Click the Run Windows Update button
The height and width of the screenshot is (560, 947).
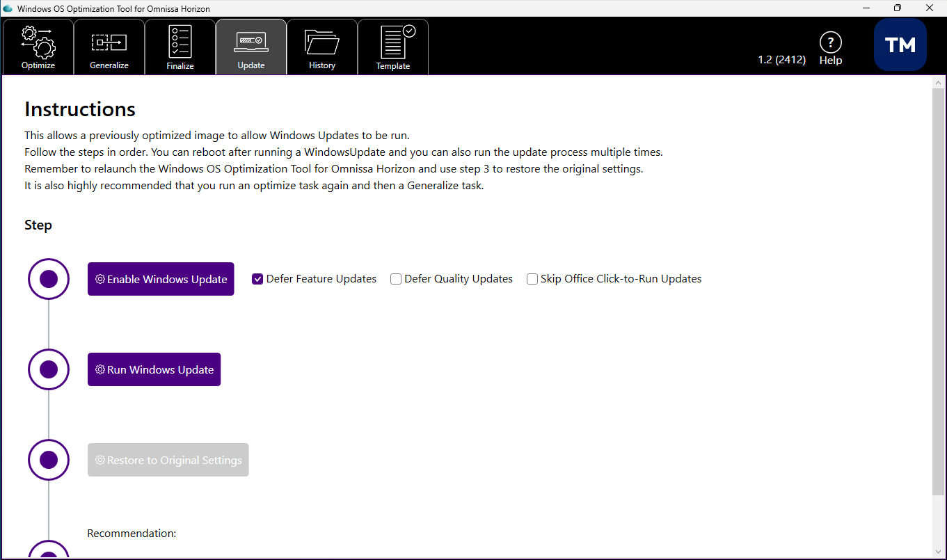(154, 369)
